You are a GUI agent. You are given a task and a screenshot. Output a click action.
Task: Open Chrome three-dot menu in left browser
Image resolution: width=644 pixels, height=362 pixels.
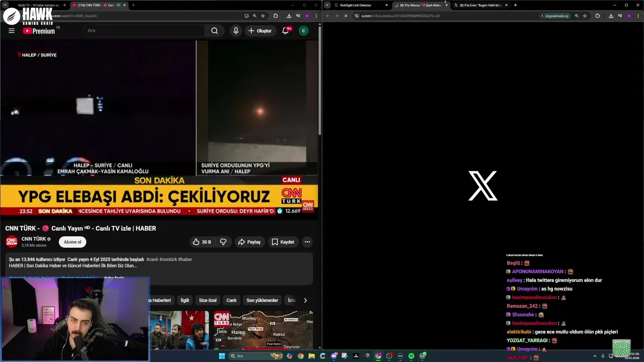(x=316, y=16)
